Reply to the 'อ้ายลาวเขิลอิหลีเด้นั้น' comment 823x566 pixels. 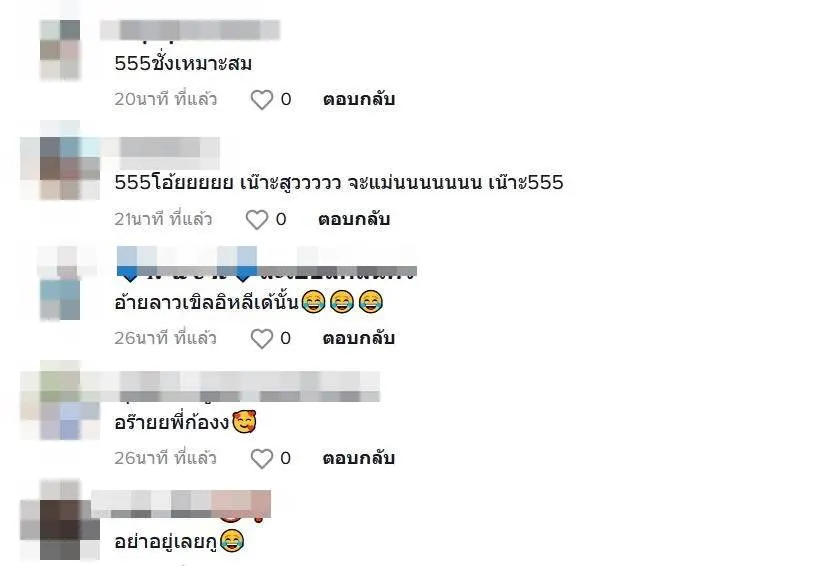pos(358,338)
